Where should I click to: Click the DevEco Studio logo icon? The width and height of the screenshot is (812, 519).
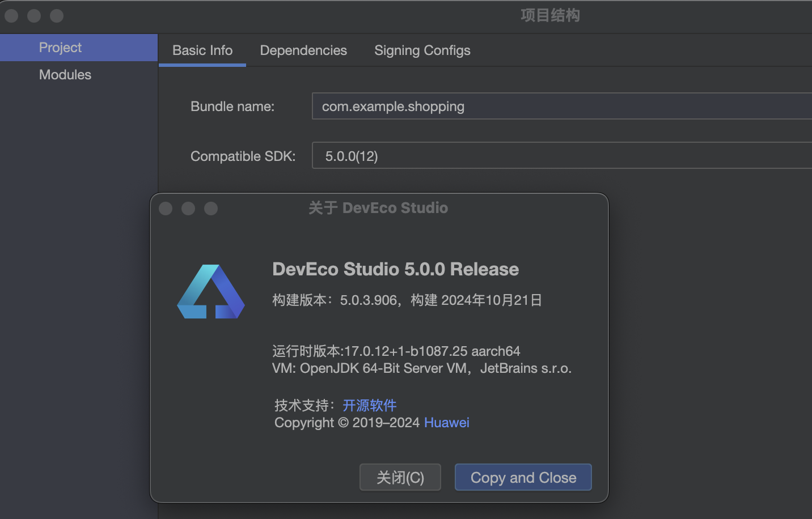click(x=211, y=292)
